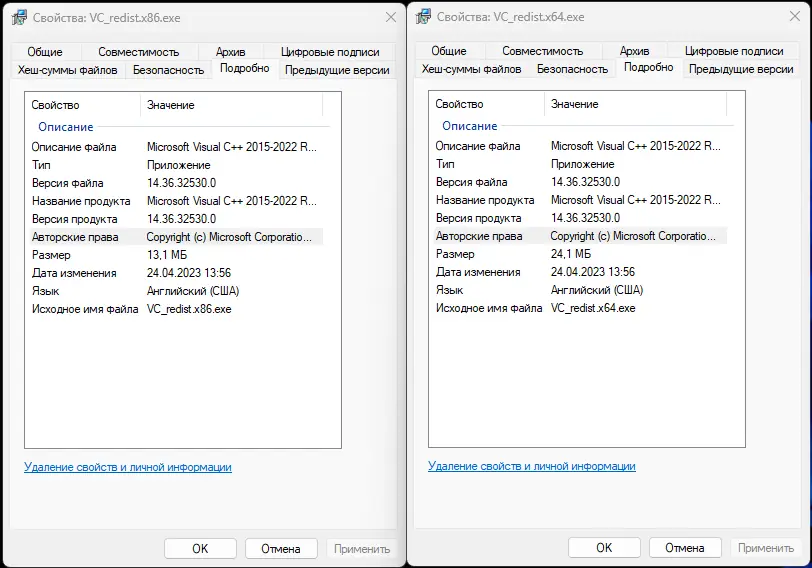The height and width of the screenshot is (568, 812).
Task: Open Хеш-суммы файлов tab in x86 window
Action: click(x=67, y=70)
